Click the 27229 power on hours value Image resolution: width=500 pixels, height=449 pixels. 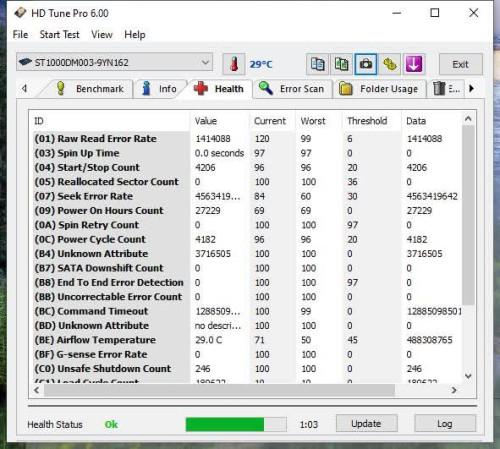coord(208,211)
